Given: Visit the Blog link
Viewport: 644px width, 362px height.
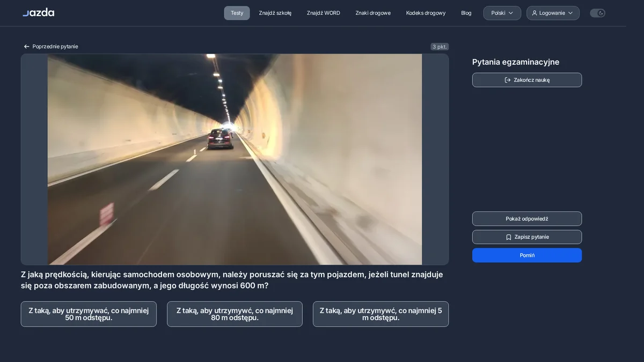Looking at the screenshot, I should tap(466, 13).
